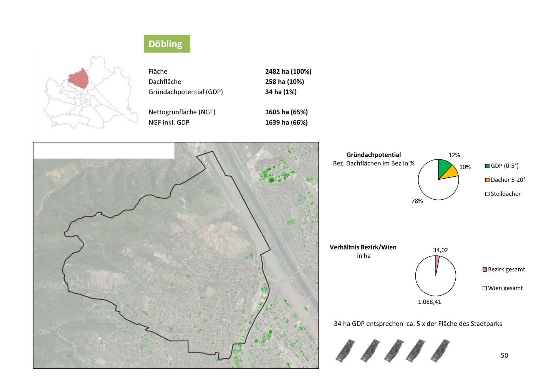The image size is (555, 392).
Task: Select the first Stadtpark aerial thumbnail
Action: 345,350
